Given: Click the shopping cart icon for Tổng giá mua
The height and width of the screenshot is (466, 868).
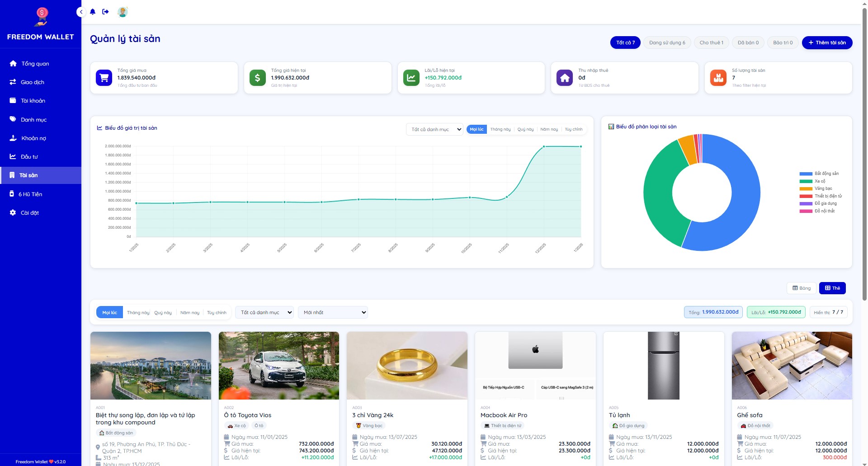Looking at the screenshot, I should pyautogui.click(x=104, y=78).
